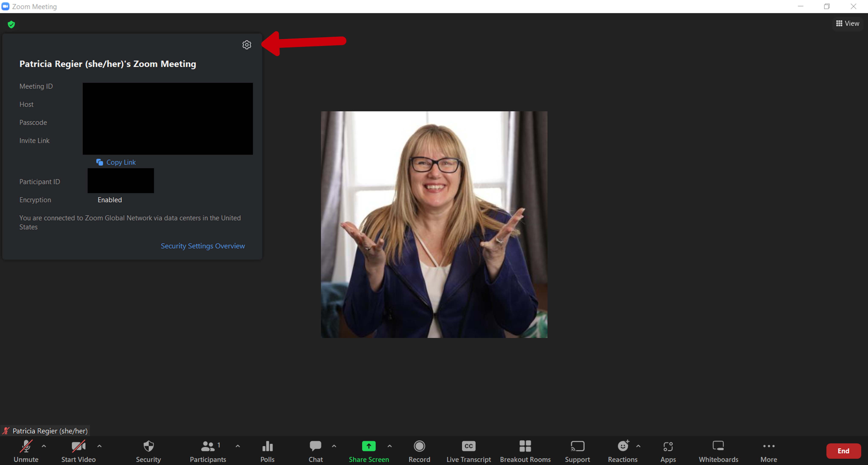The height and width of the screenshot is (465, 868).
Task: Start video with the camera button
Action: (78, 451)
